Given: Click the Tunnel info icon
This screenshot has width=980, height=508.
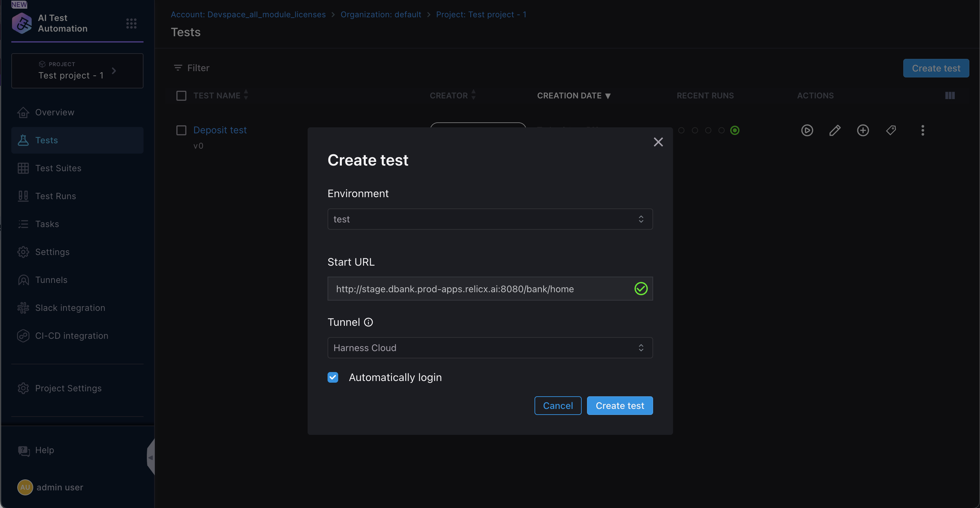Looking at the screenshot, I should point(368,322).
